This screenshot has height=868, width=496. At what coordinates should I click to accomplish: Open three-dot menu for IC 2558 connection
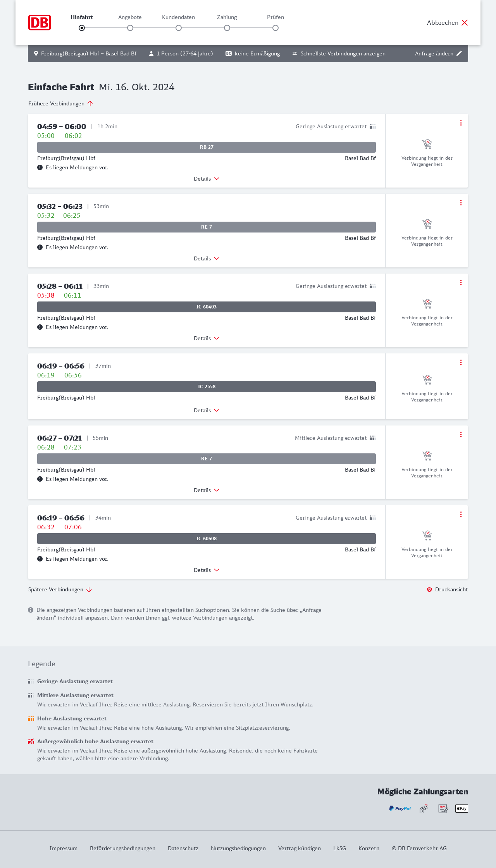pyautogui.click(x=461, y=362)
